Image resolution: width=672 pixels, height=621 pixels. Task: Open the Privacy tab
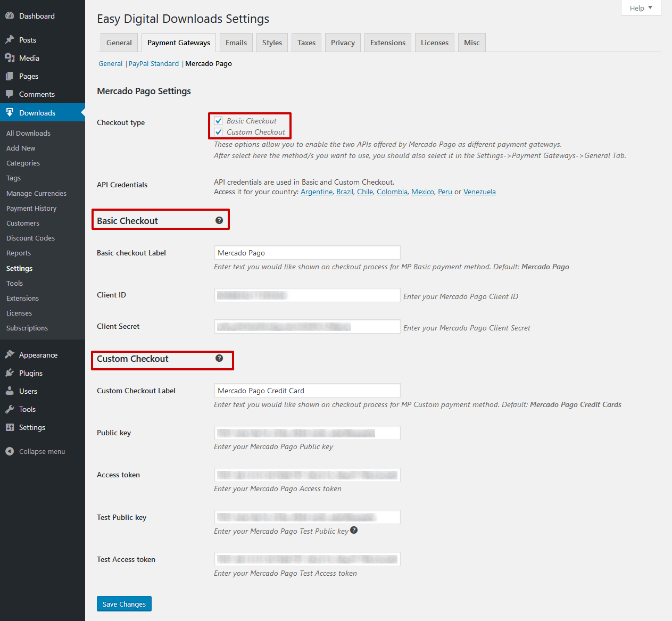point(343,43)
